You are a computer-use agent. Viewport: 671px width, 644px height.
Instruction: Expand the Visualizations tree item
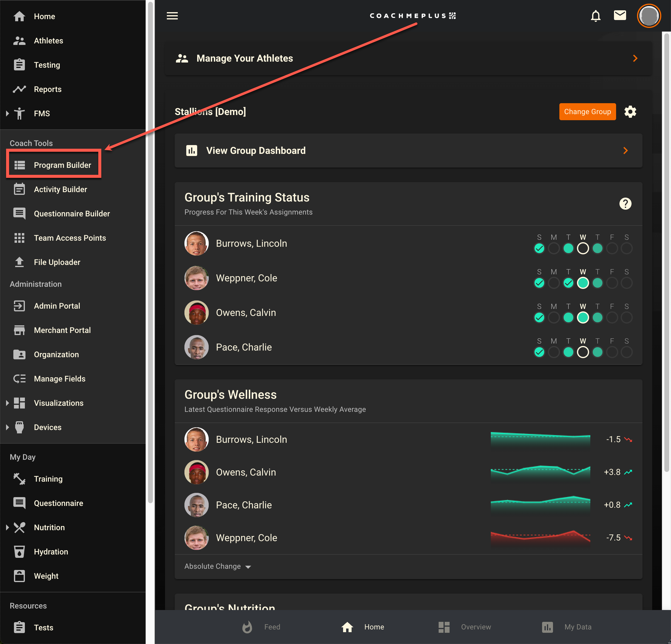tap(8, 403)
